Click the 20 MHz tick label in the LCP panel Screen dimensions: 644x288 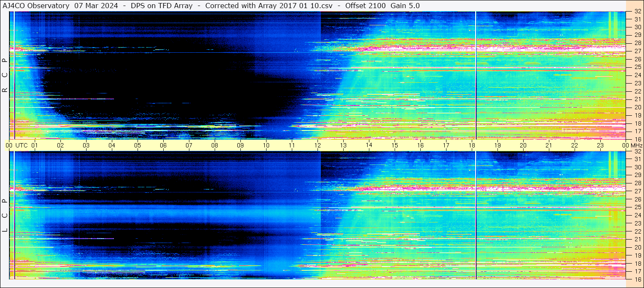[637, 247]
